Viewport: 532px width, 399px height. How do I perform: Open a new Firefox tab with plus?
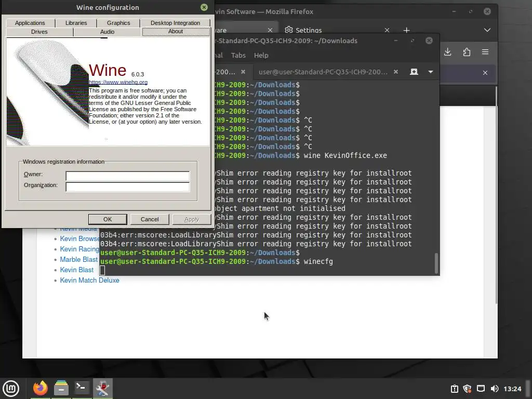(x=406, y=30)
